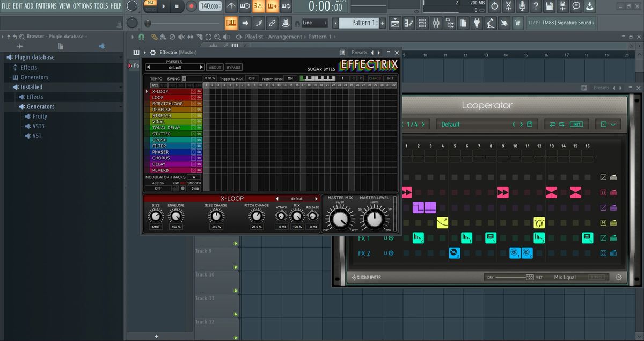Save Looperator preset with the floppy disk icon
644x341 pixels.
pos(529,124)
